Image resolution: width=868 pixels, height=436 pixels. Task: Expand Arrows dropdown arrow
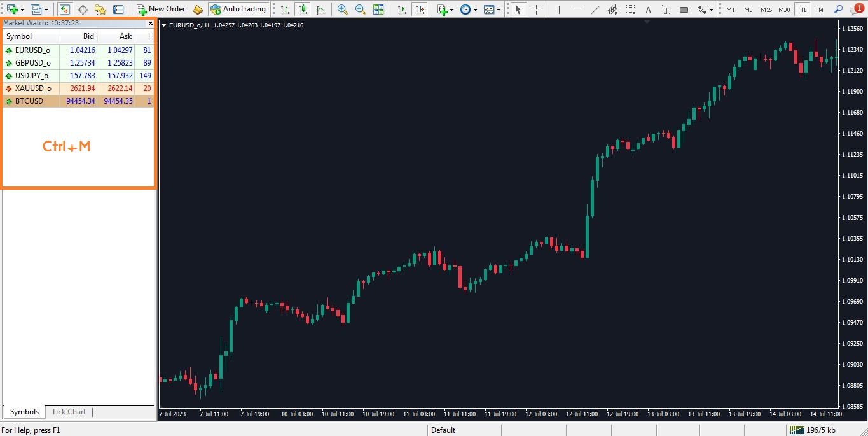coord(712,10)
